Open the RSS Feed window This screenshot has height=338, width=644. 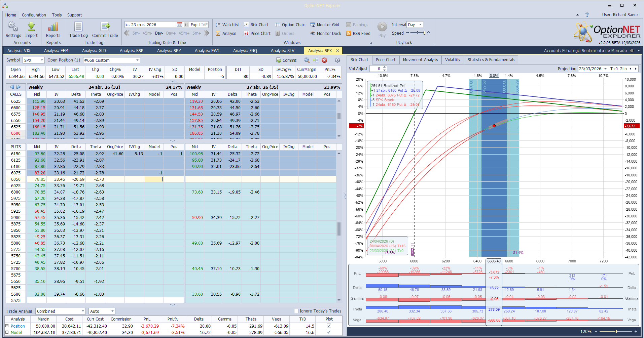pyautogui.click(x=358, y=33)
